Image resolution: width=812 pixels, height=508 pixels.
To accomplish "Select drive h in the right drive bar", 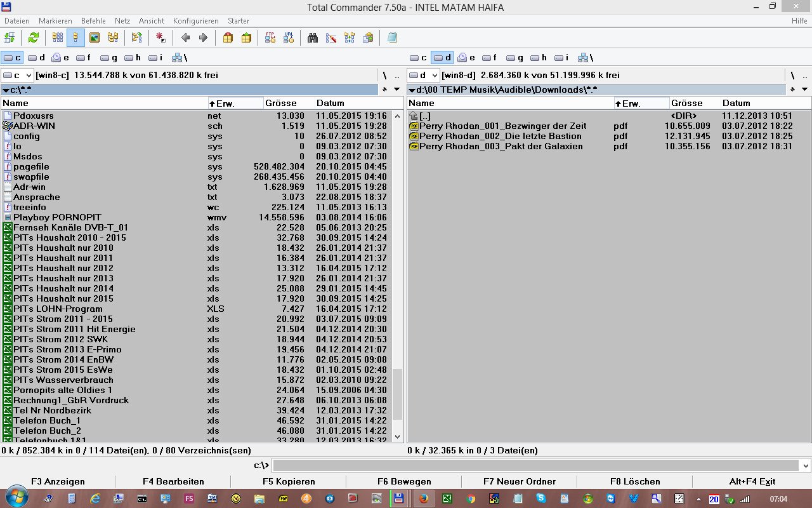I will click(x=539, y=58).
